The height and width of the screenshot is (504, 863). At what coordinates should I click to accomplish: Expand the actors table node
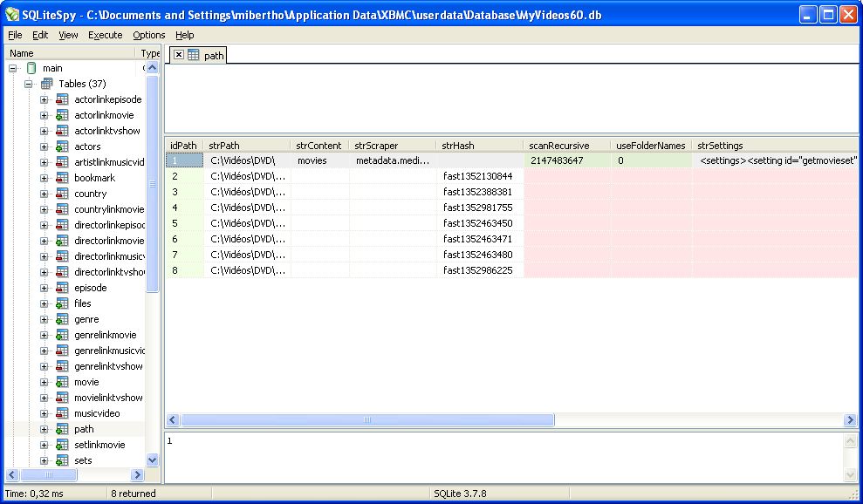(x=44, y=146)
